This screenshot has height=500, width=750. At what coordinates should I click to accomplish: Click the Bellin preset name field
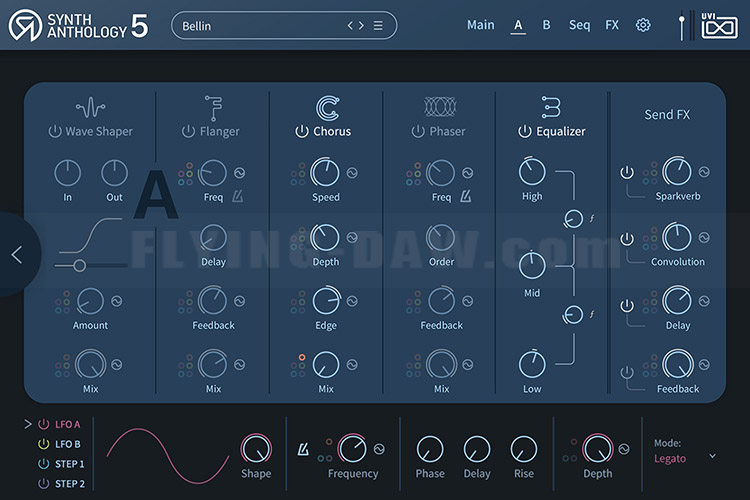click(261, 26)
